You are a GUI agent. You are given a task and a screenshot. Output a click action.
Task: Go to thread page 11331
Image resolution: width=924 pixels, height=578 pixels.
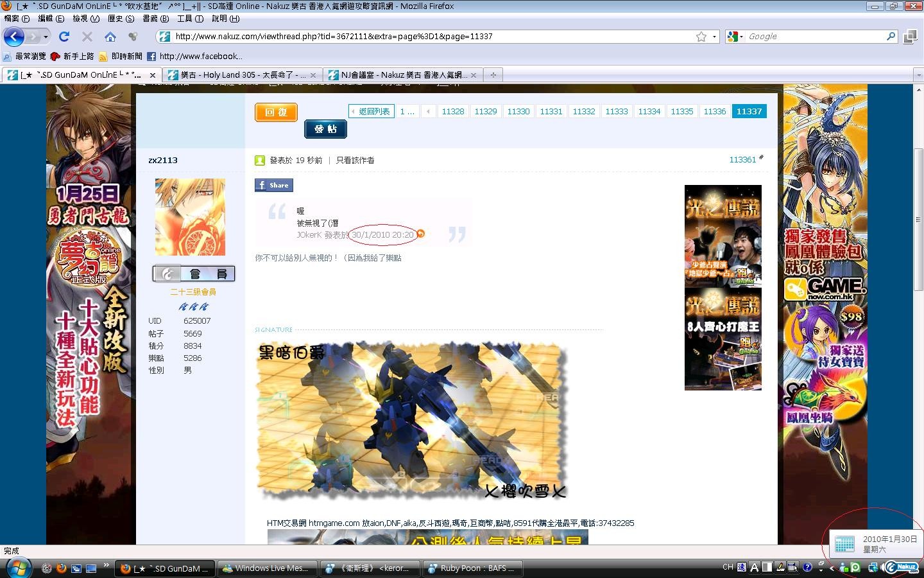(x=551, y=111)
